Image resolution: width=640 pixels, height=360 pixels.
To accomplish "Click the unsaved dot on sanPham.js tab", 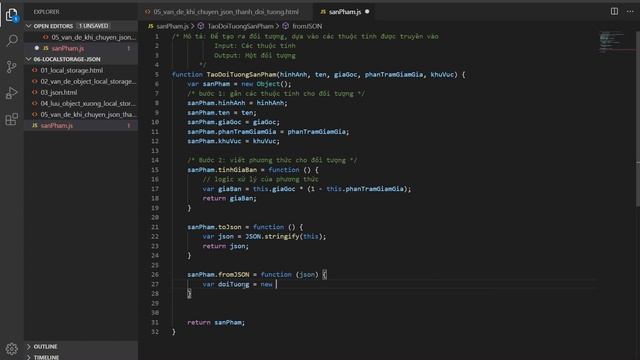I will point(367,12).
